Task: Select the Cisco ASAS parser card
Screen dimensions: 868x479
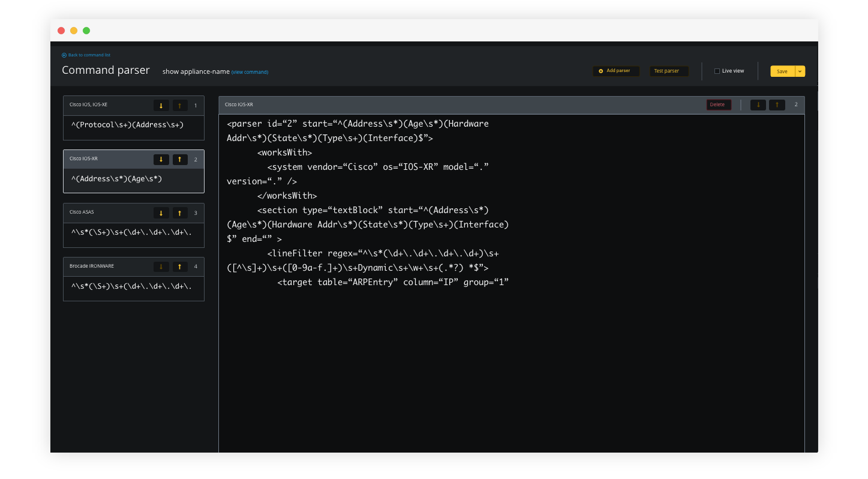Action: pyautogui.click(x=133, y=226)
